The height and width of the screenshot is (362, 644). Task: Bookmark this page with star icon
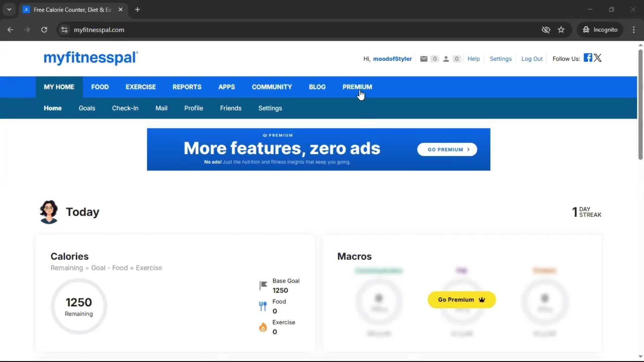pyautogui.click(x=561, y=30)
